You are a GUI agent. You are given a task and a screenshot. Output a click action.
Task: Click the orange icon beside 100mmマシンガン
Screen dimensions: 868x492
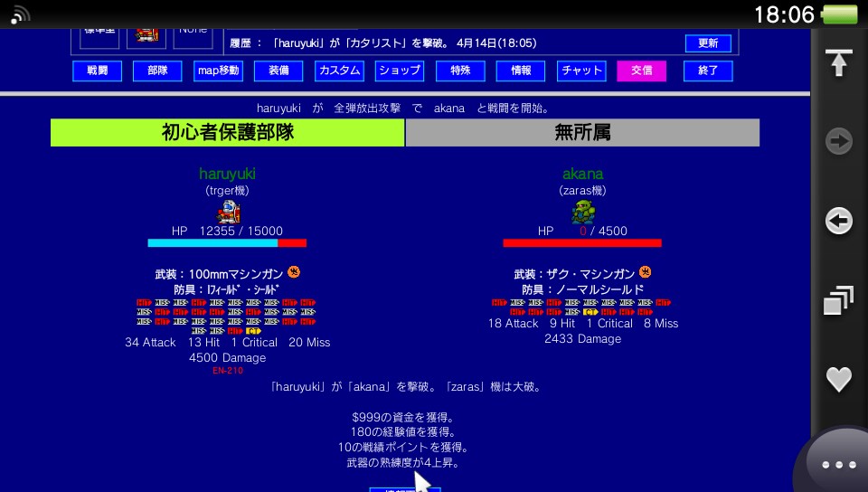[x=294, y=271]
